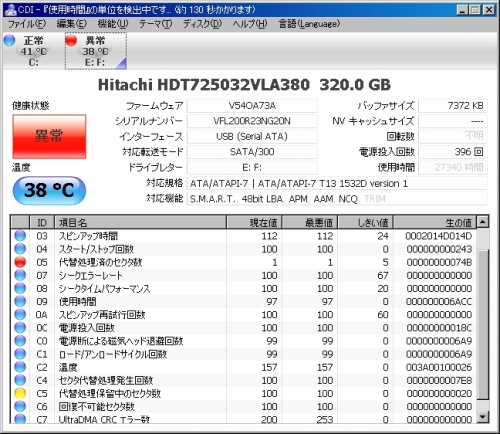Screen dimensions: 500x434
Task: Select the スピンアップ再試行回数 row
Action: click(243, 314)
